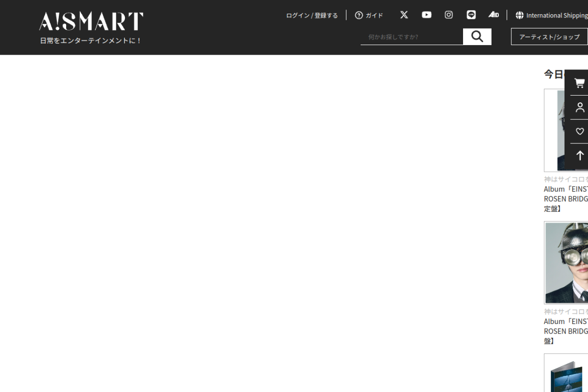Open the blue album cover thumbnail

(566, 373)
